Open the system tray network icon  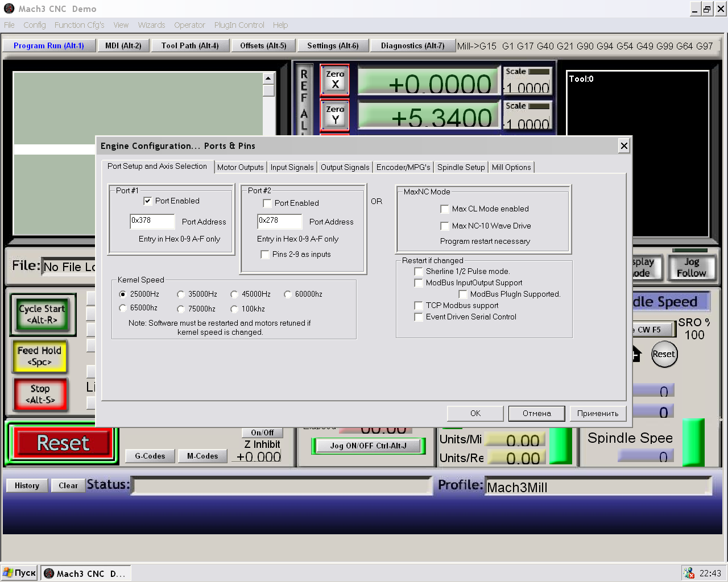(x=689, y=573)
